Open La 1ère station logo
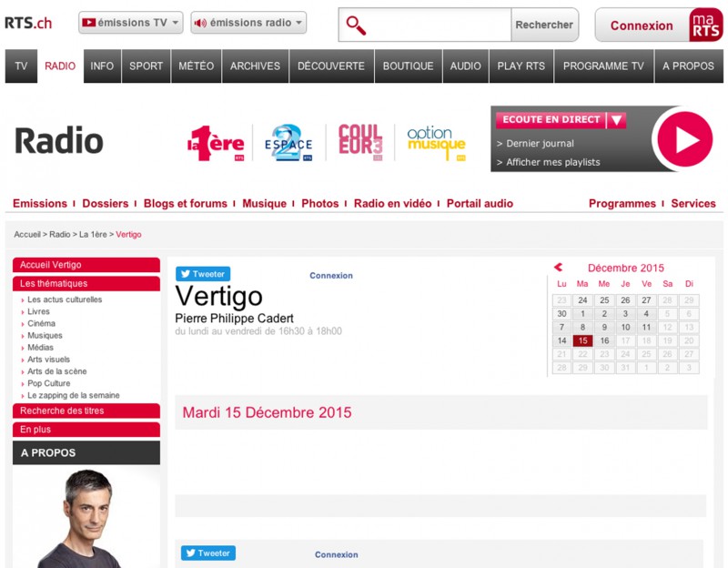This screenshot has height=568, width=728. click(x=216, y=143)
